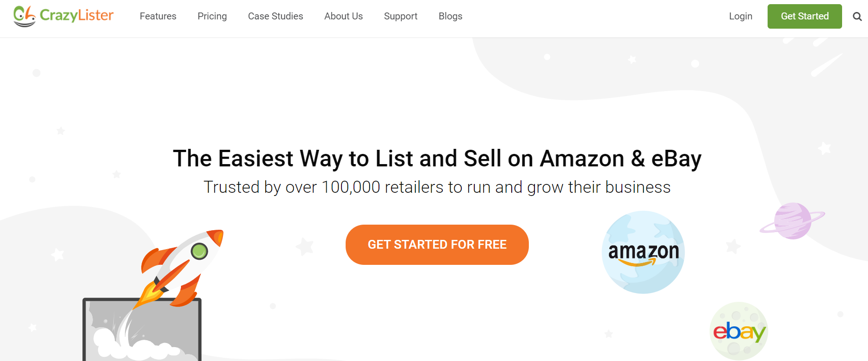The width and height of the screenshot is (868, 361).
Task: Select About Us in the navbar
Action: 343,16
